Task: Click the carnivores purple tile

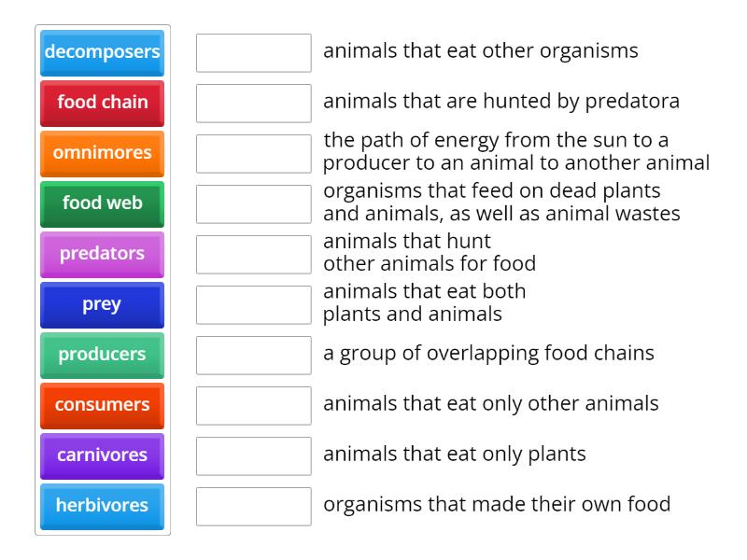Action: click(102, 456)
